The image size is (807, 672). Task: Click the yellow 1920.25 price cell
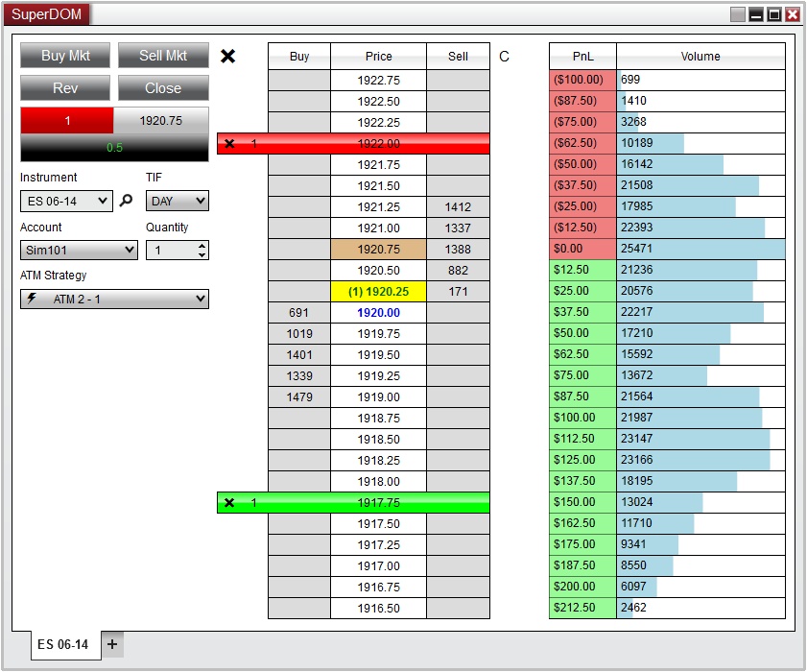tap(378, 292)
